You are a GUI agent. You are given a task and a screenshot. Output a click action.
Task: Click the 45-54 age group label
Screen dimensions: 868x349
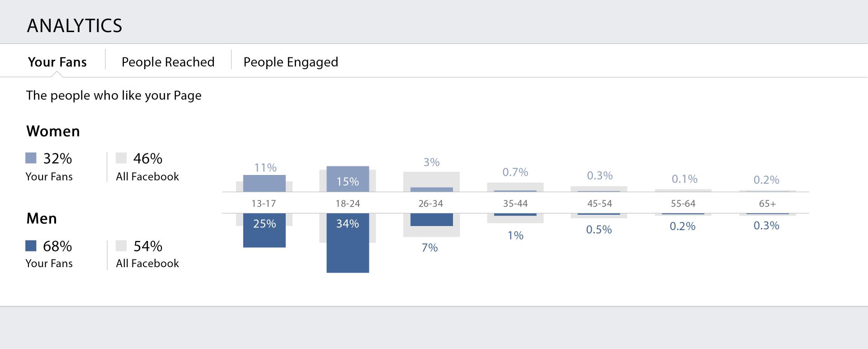coord(599,203)
